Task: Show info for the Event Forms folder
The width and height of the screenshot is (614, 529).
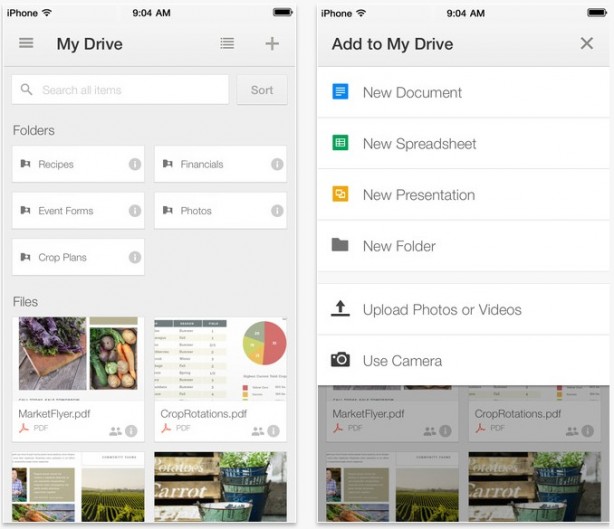Action: point(135,211)
